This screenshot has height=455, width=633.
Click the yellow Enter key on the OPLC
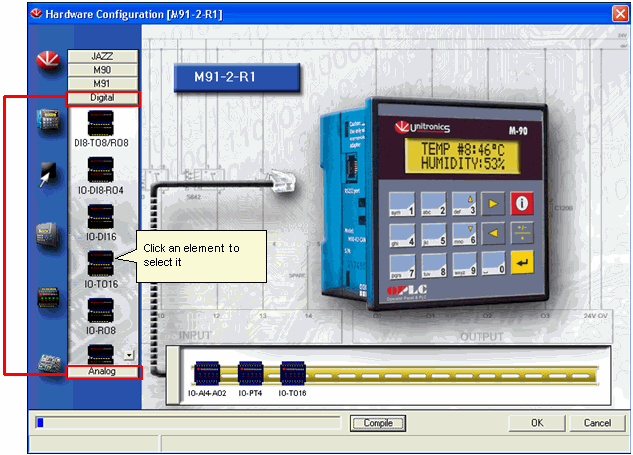(x=522, y=262)
